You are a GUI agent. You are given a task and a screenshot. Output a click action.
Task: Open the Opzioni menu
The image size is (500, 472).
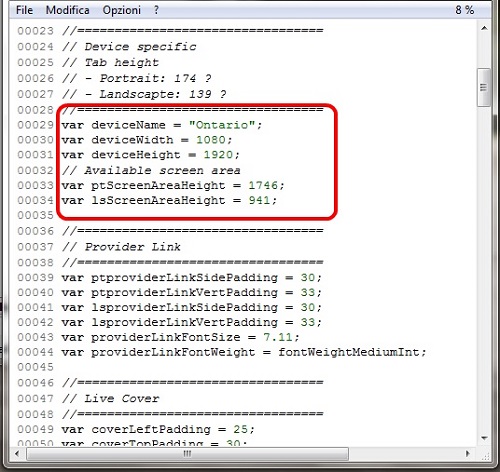click(122, 10)
